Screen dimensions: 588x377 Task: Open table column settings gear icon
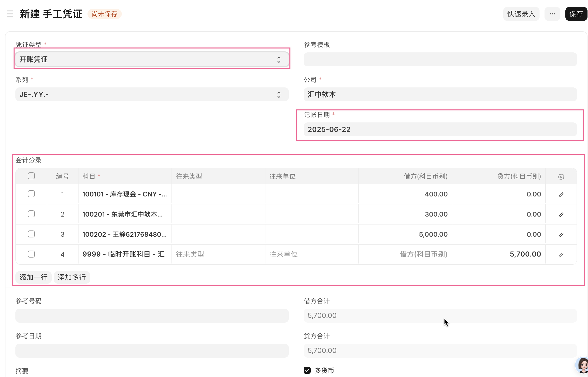pyautogui.click(x=561, y=177)
